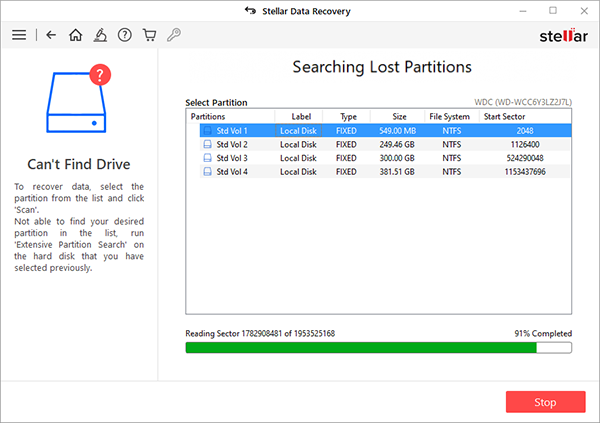Click the key activation icon

click(x=174, y=35)
